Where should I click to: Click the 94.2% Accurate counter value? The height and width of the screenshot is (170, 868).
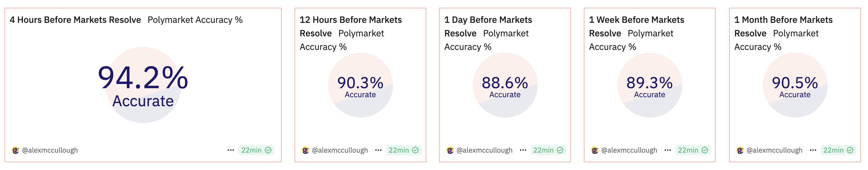[143, 78]
